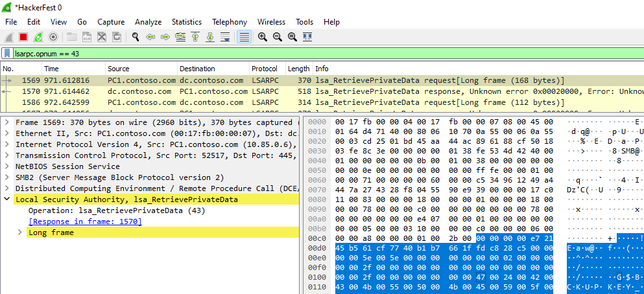Click SMB@ ASCII text in hex pane
Image resolution: width=644 pixels, height=294 pixels.
coord(629,150)
